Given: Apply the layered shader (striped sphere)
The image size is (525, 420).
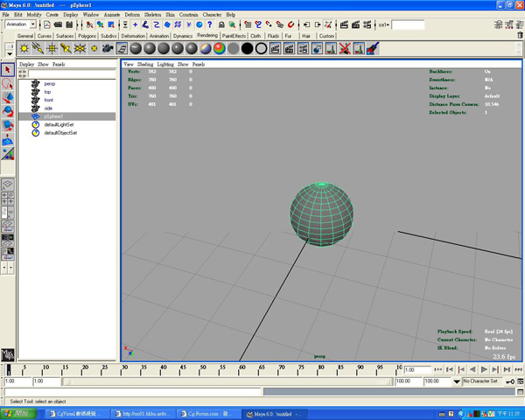Looking at the screenshot, I should (206, 49).
